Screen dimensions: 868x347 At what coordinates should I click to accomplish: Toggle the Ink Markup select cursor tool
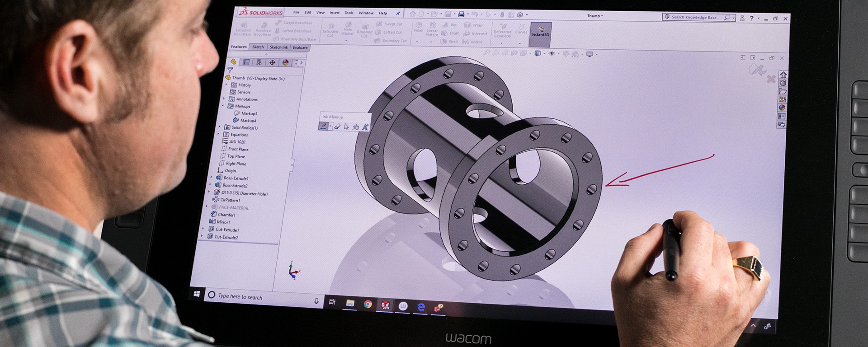[x=346, y=127]
